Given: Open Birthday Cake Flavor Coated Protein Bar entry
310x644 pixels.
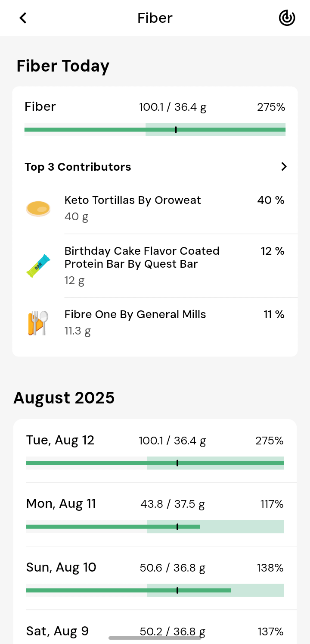Looking at the screenshot, I should point(142,257).
